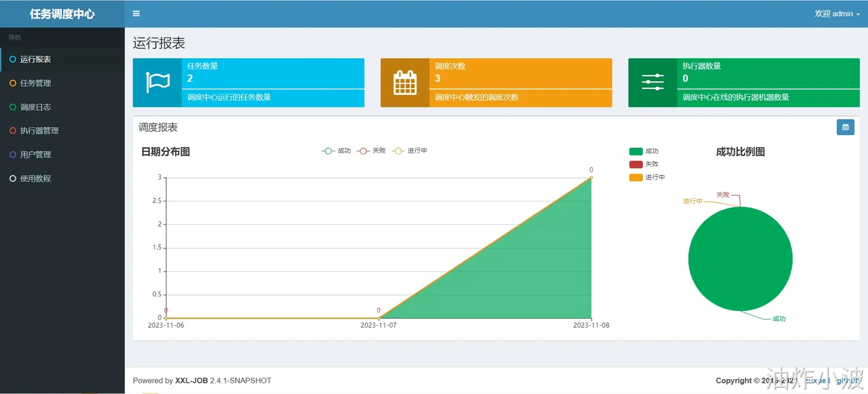The image size is (868, 394).
Task: Click the 任务调度中心 logo title
Action: (62, 14)
